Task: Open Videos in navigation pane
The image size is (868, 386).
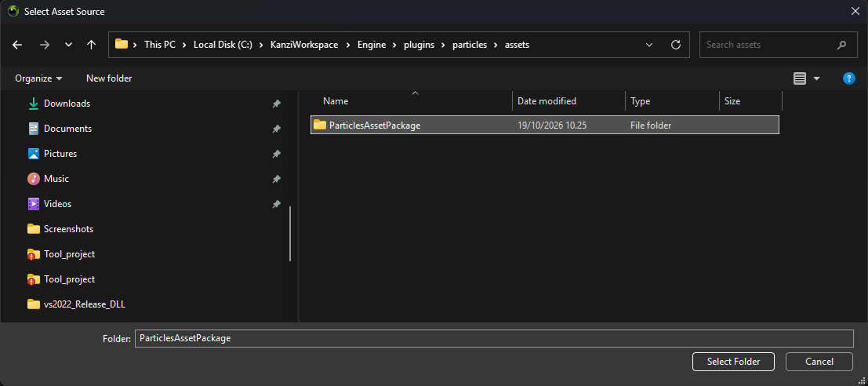Action: click(57, 204)
